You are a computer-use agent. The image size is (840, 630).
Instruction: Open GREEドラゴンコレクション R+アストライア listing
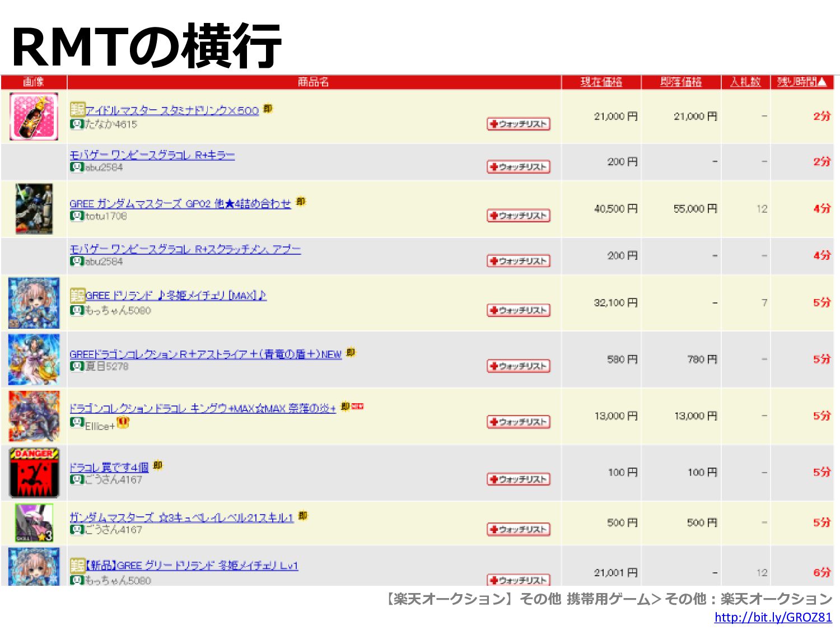[x=206, y=354]
